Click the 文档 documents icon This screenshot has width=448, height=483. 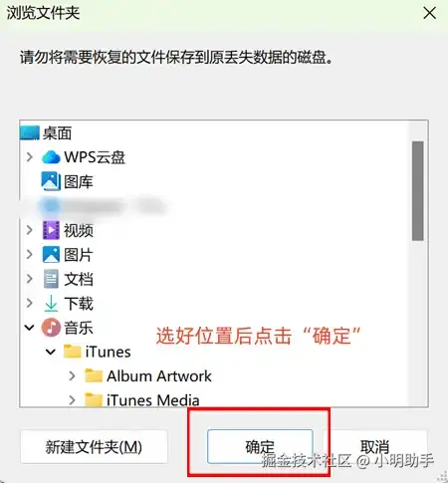pos(51,279)
